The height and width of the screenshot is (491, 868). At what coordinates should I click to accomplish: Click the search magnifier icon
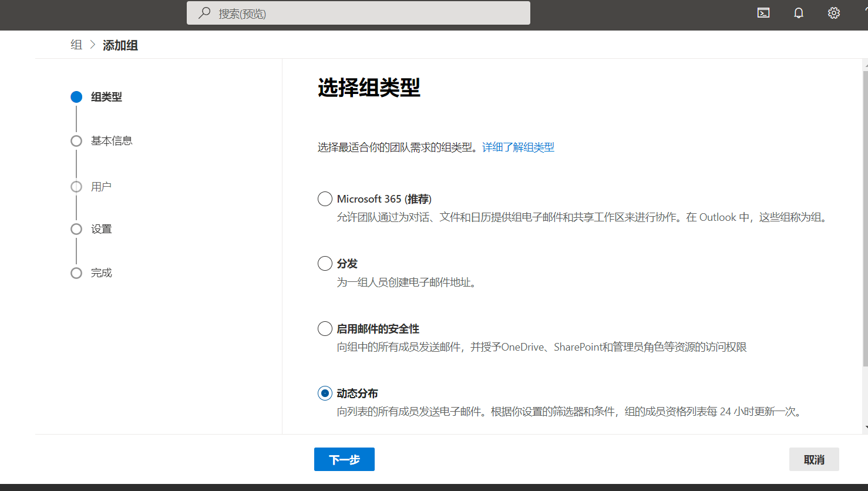tap(204, 13)
